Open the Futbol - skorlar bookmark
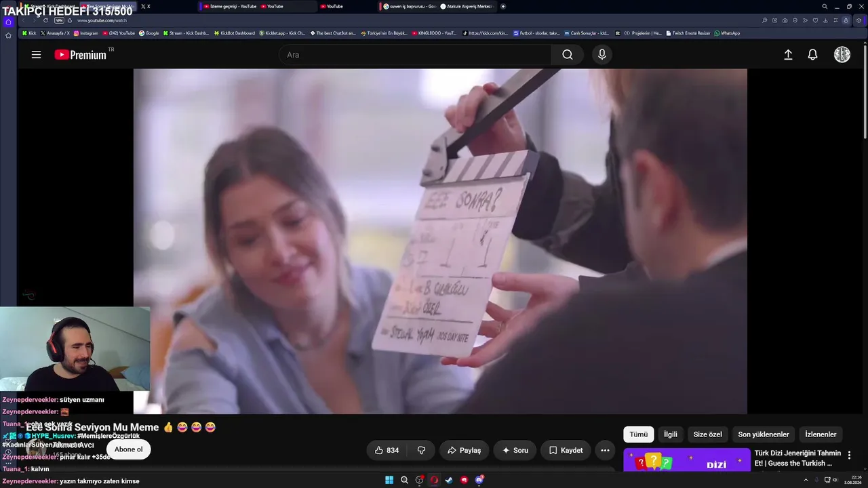 tap(536, 33)
